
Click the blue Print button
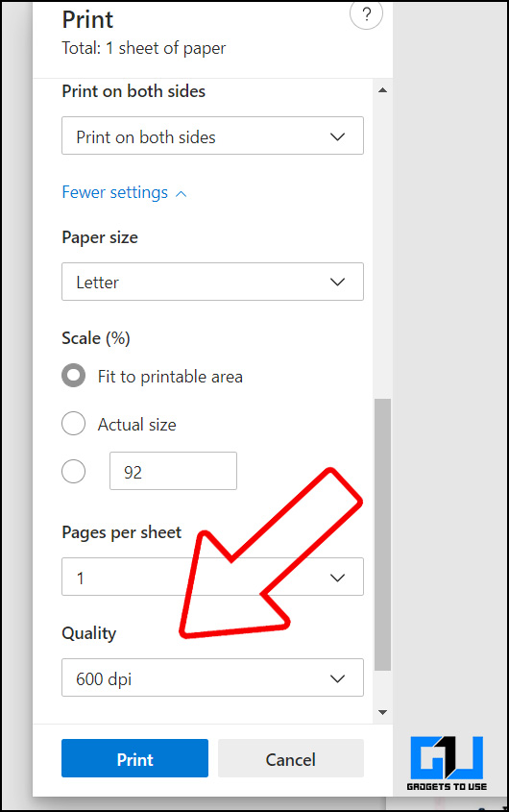134,758
